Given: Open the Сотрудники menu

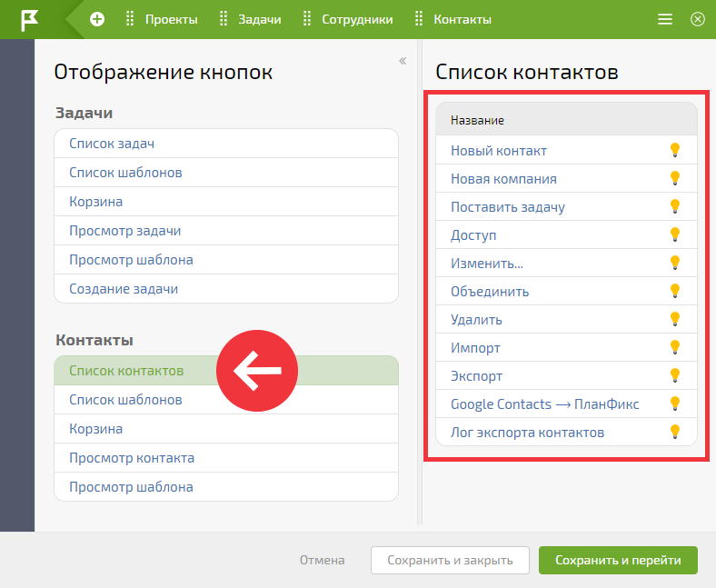Looking at the screenshot, I should pos(357,20).
